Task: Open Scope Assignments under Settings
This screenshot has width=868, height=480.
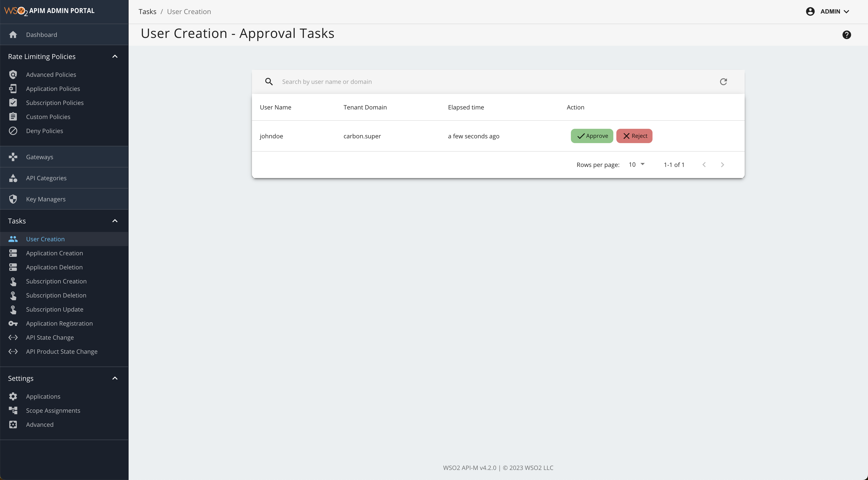Action: (x=53, y=410)
